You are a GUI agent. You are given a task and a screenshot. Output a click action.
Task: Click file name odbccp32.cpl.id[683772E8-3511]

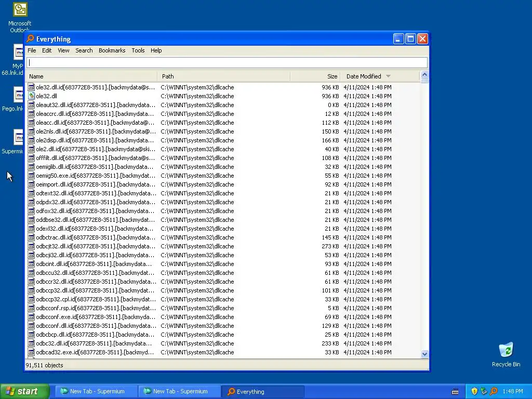(x=96, y=299)
